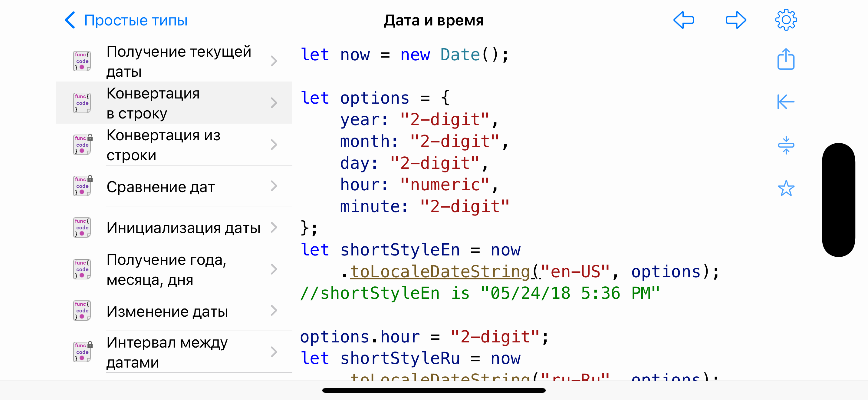Go back to Простые типы
The width and height of the screenshot is (868, 400).
(x=136, y=20)
